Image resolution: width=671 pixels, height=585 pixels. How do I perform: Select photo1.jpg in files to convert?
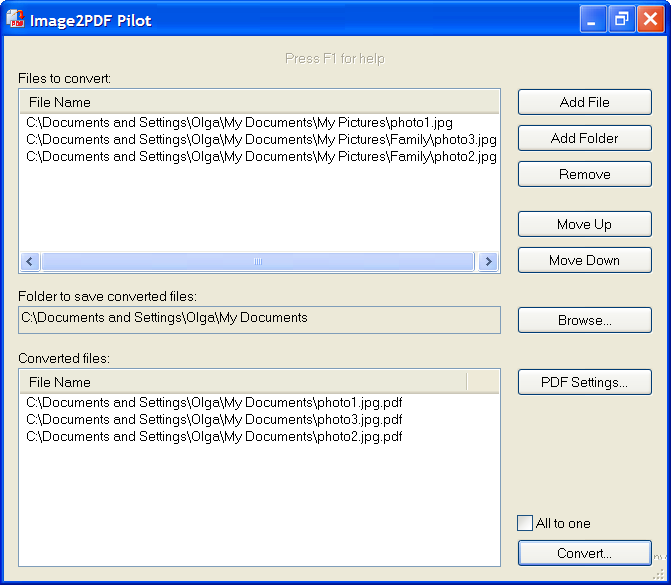239,123
